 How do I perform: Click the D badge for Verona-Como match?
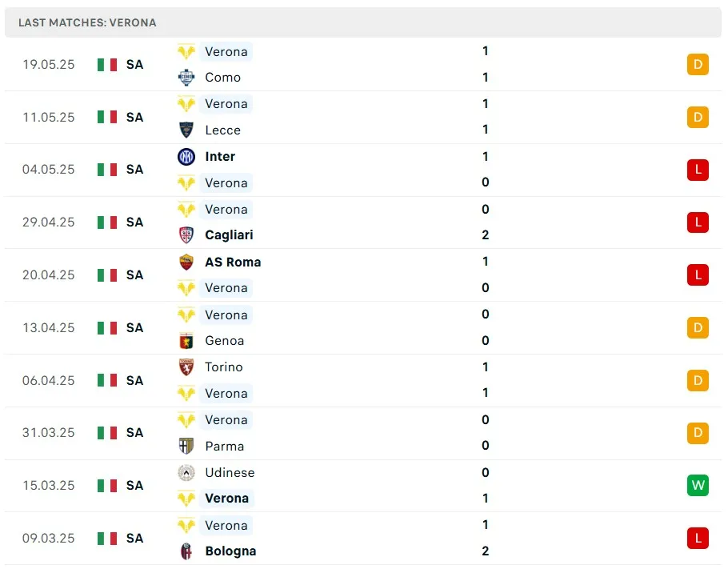(698, 65)
